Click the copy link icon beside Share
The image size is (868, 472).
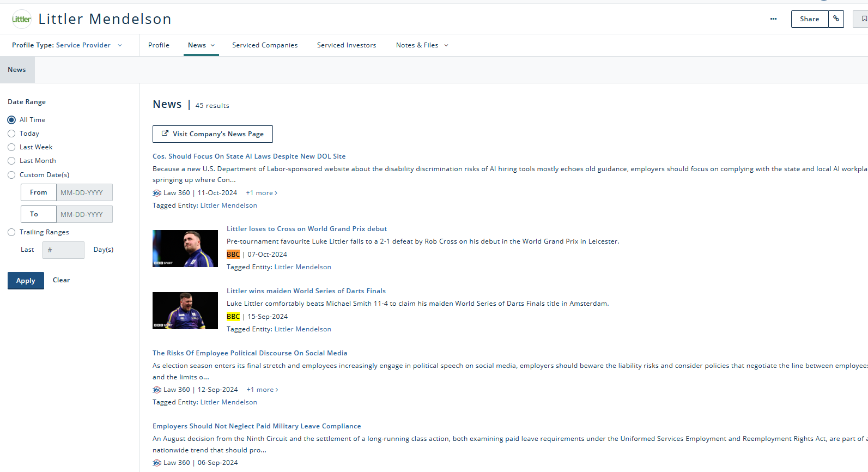pyautogui.click(x=836, y=19)
